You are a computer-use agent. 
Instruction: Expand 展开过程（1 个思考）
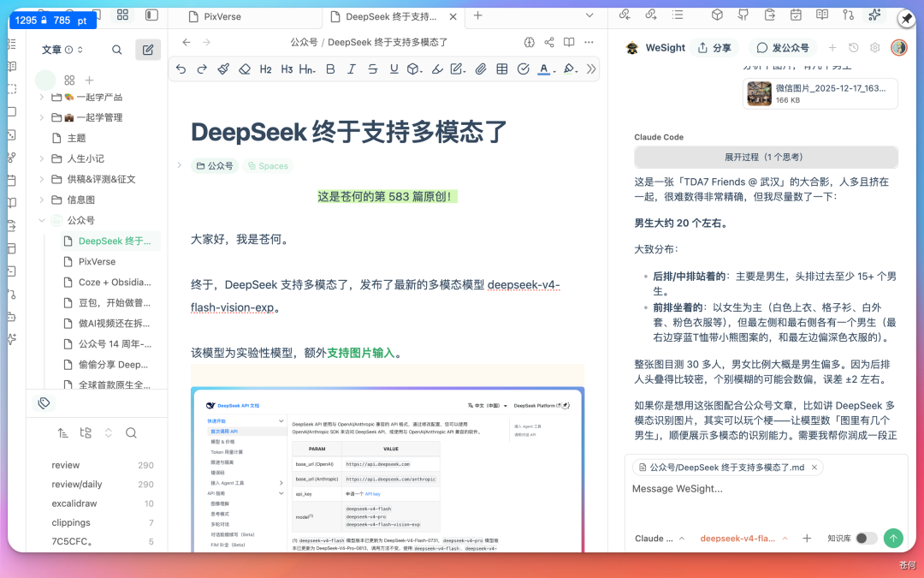(766, 158)
